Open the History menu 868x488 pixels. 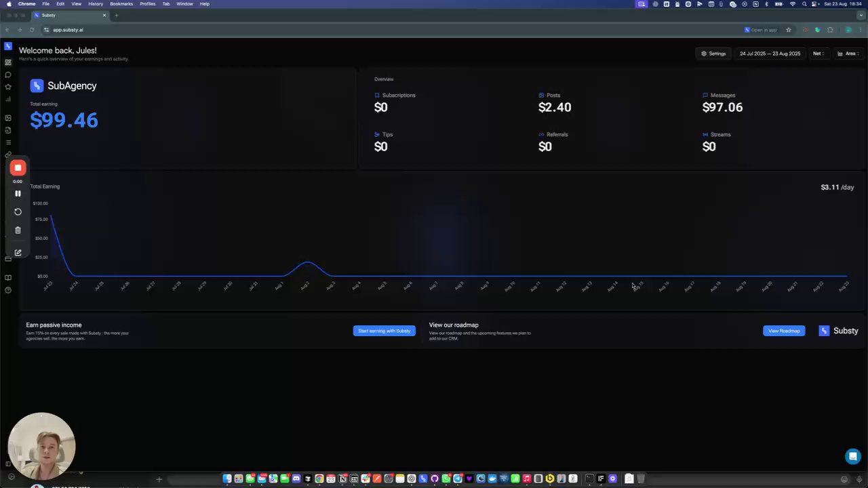pyautogui.click(x=96, y=3)
